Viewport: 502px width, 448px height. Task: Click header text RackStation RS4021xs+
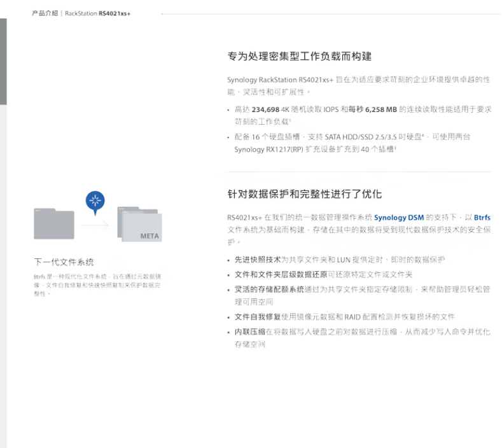click(97, 13)
